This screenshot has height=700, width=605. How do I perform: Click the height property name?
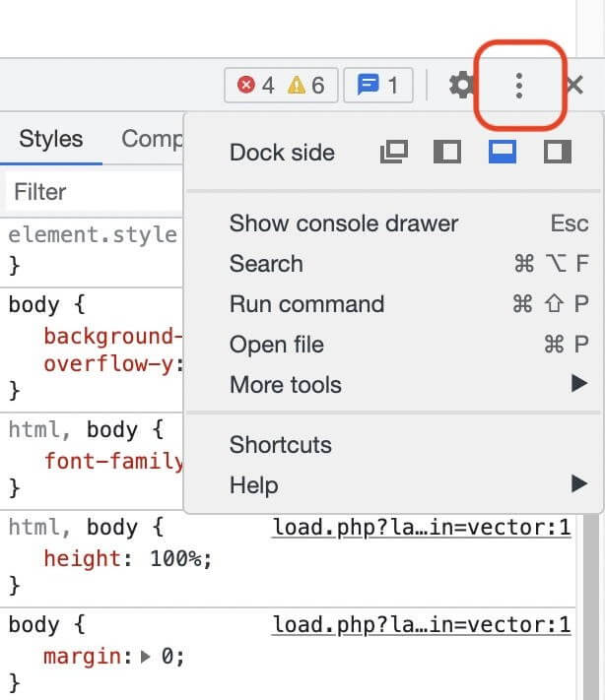[x=82, y=558]
